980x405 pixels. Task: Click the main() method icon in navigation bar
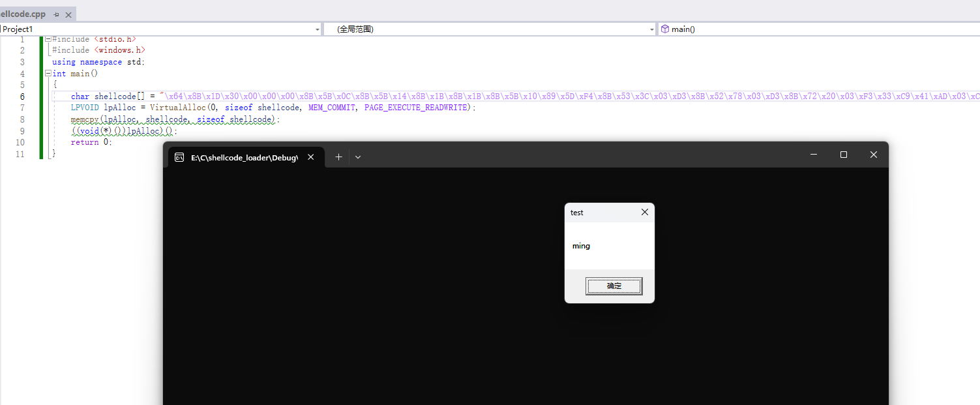664,29
